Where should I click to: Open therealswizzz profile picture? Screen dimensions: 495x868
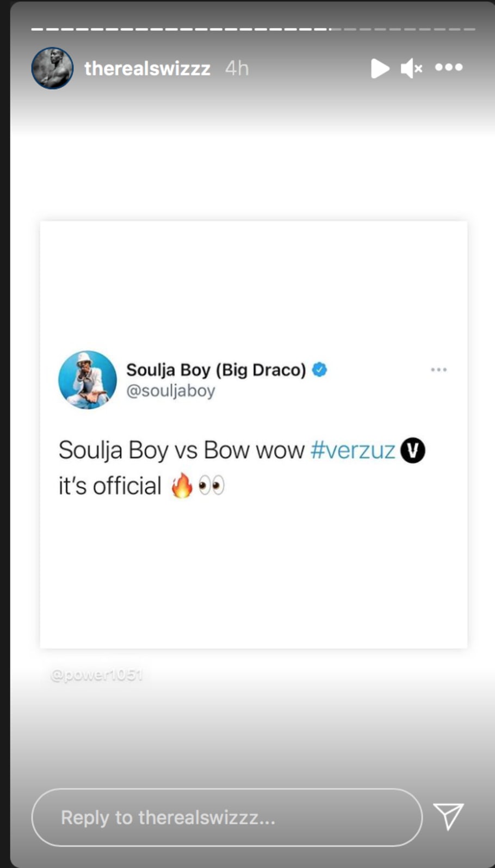(52, 68)
